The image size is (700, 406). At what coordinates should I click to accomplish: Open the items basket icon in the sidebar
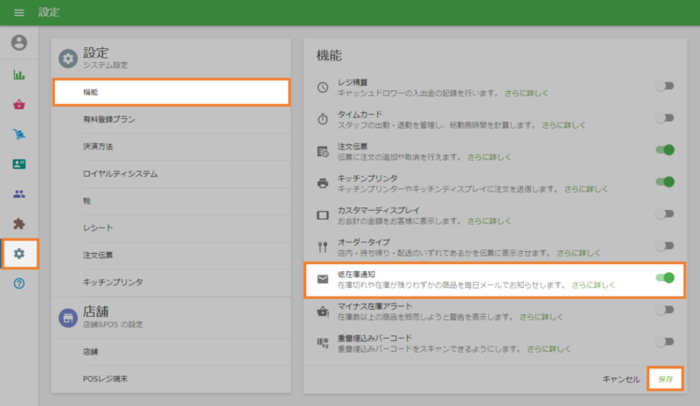[x=18, y=104]
